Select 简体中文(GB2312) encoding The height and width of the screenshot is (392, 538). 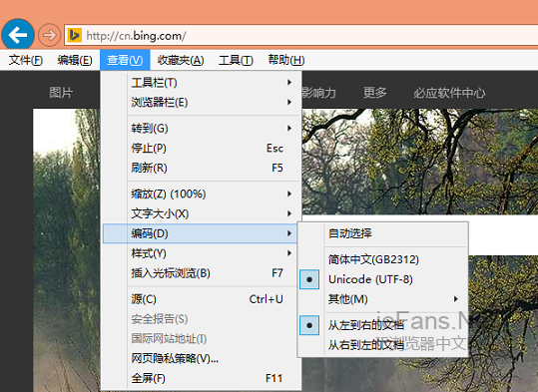pyautogui.click(x=383, y=259)
